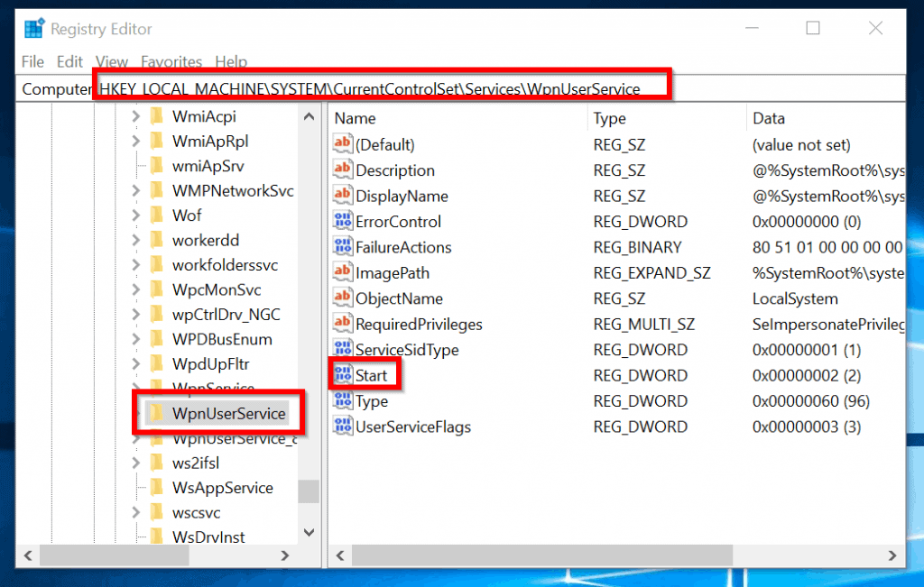
Task: Expand the WMPNetworkSvc tree node
Action: 136,190
